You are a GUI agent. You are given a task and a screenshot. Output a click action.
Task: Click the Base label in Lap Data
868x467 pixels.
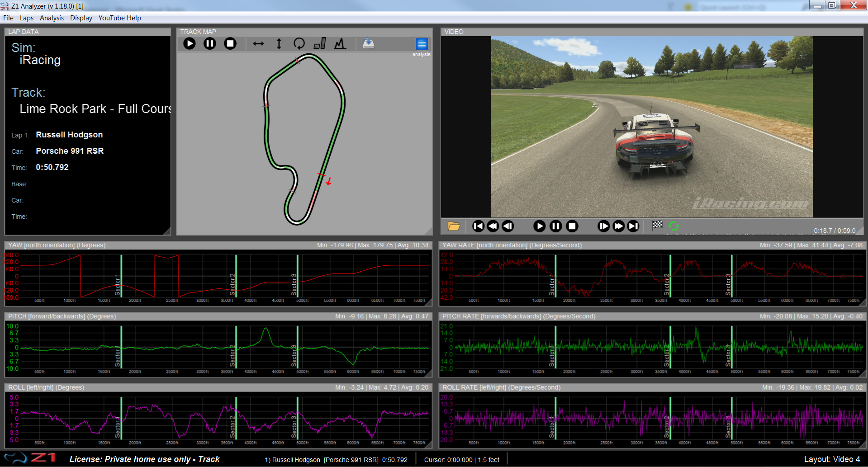click(x=19, y=184)
